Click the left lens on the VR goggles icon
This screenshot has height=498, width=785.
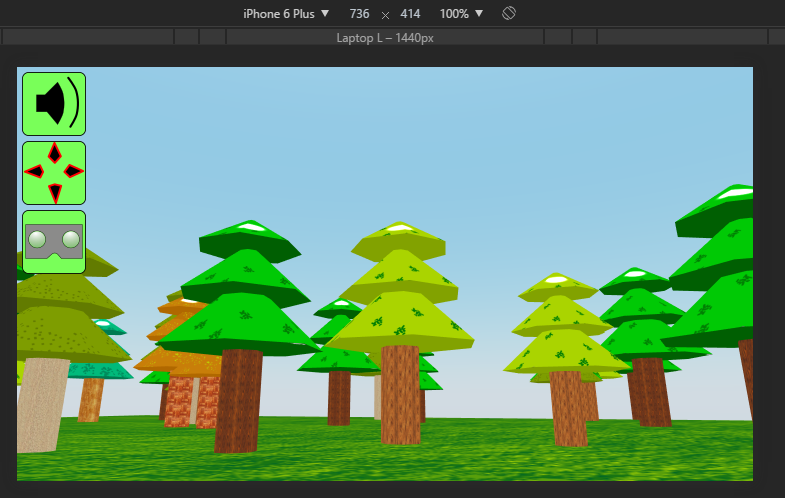38,239
